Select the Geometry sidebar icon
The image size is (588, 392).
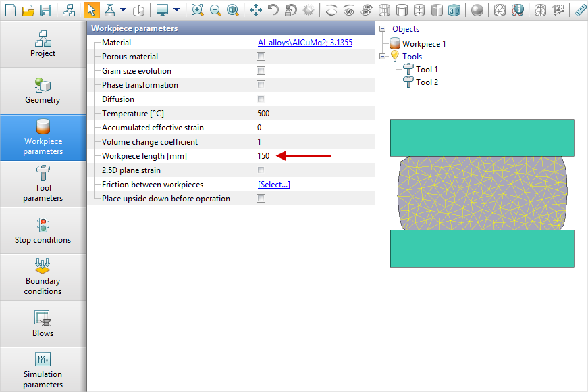coord(43,90)
